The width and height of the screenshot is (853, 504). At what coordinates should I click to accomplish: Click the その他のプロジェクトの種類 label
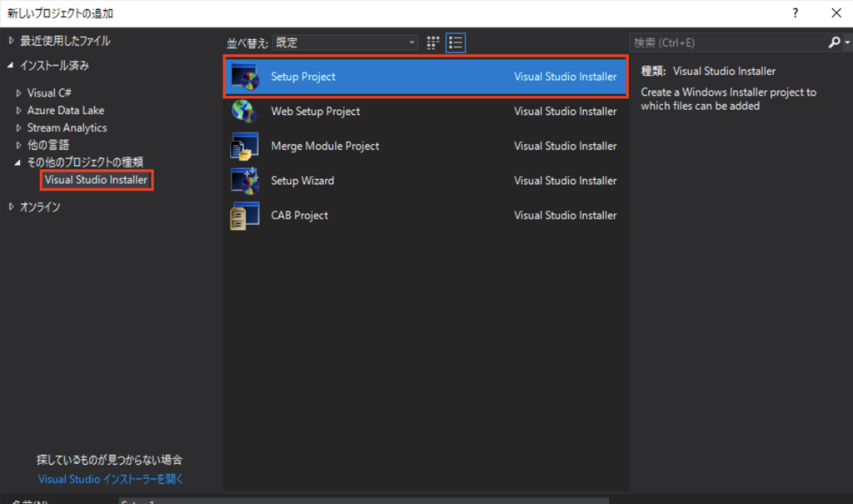click(86, 162)
